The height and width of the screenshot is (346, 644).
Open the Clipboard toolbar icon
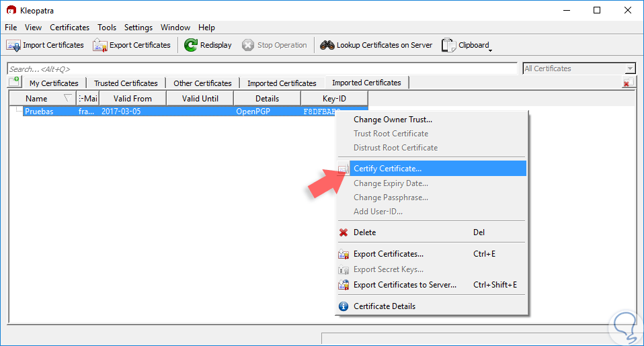click(x=448, y=45)
